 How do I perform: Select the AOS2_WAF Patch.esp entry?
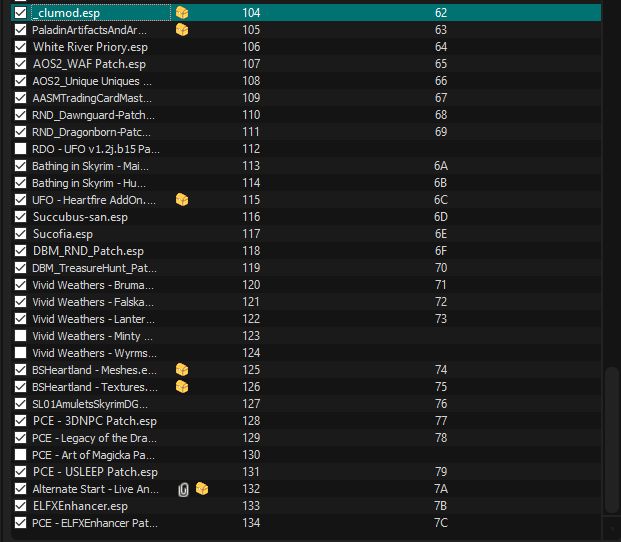coord(89,64)
